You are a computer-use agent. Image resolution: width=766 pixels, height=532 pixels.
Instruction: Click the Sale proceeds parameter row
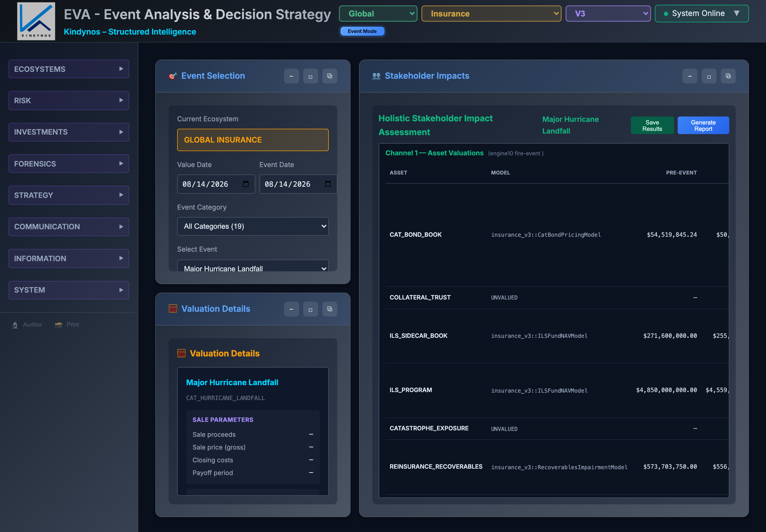[253, 434]
